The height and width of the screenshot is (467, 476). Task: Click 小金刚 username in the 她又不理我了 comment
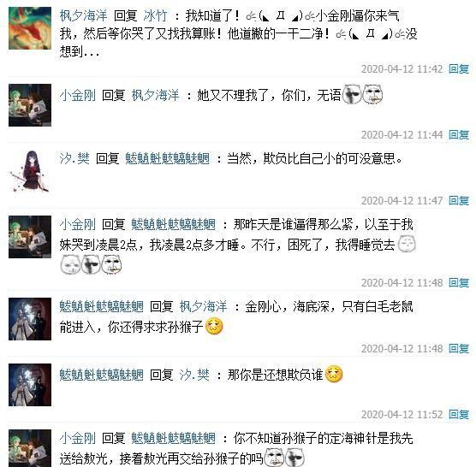pyautogui.click(x=77, y=96)
